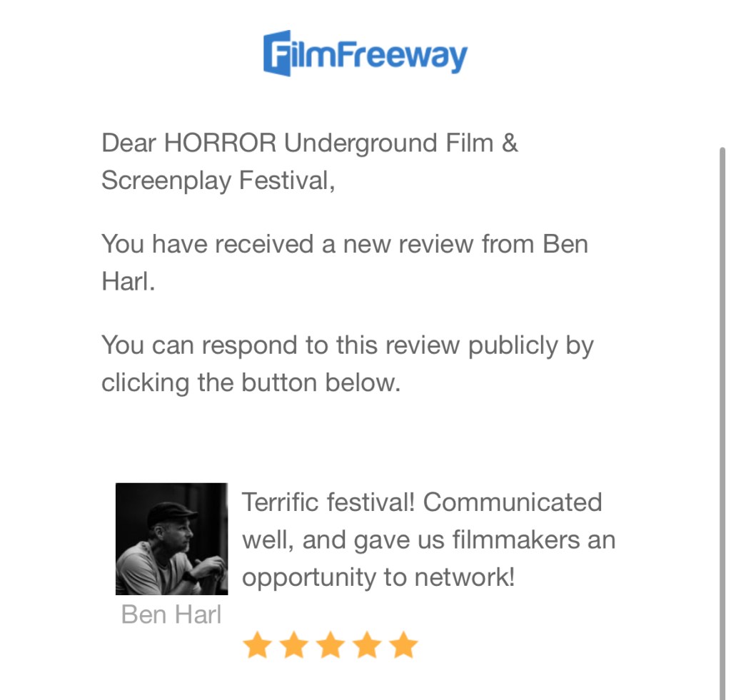Click the 'respond to this review publicly' text
This screenshot has height=700, width=731.
[380, 346]
